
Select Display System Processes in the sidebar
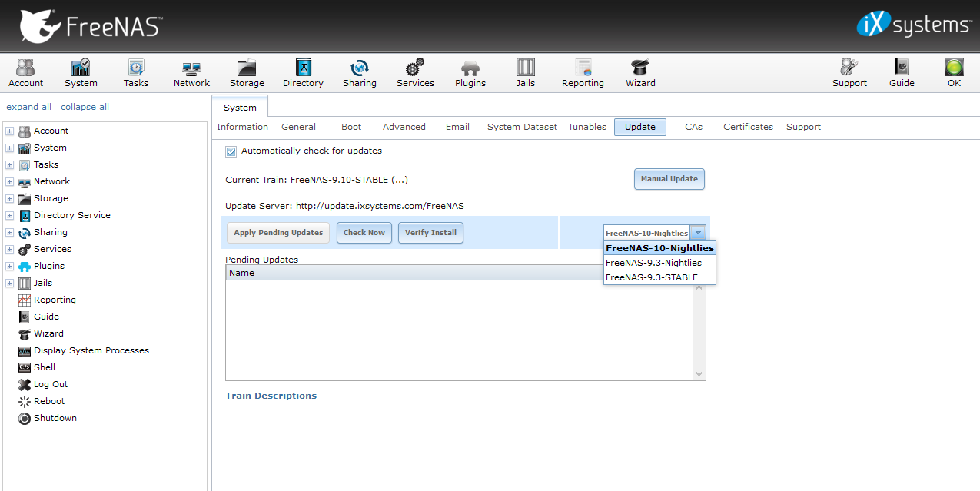tap(91, 350)
